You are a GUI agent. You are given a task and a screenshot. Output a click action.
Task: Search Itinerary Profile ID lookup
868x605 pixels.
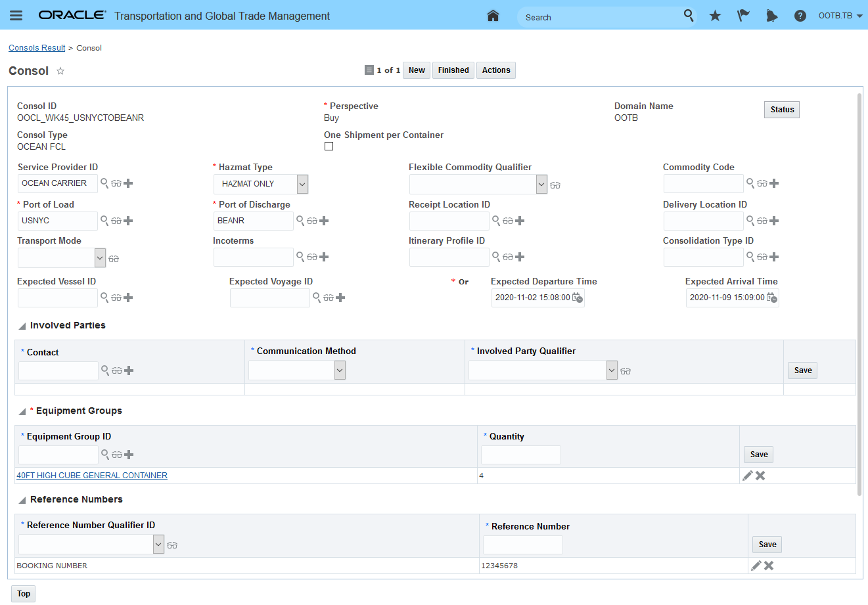(496, 257)
